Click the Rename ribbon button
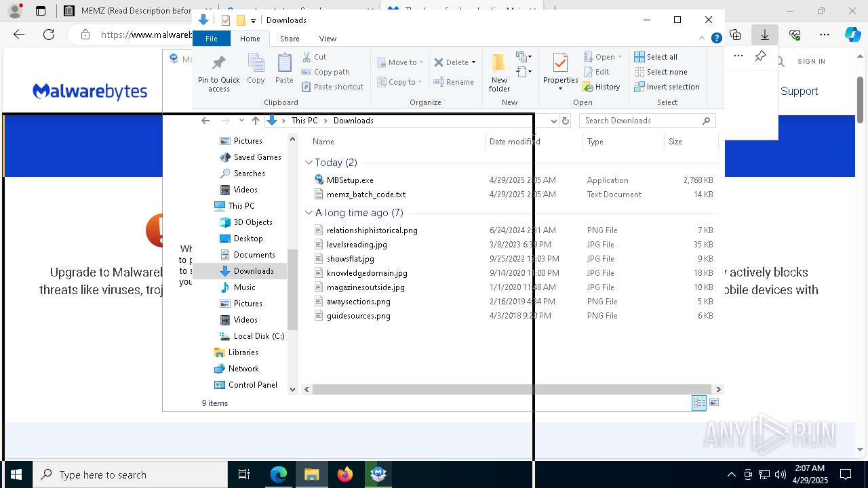 click(x=454, y=82)
